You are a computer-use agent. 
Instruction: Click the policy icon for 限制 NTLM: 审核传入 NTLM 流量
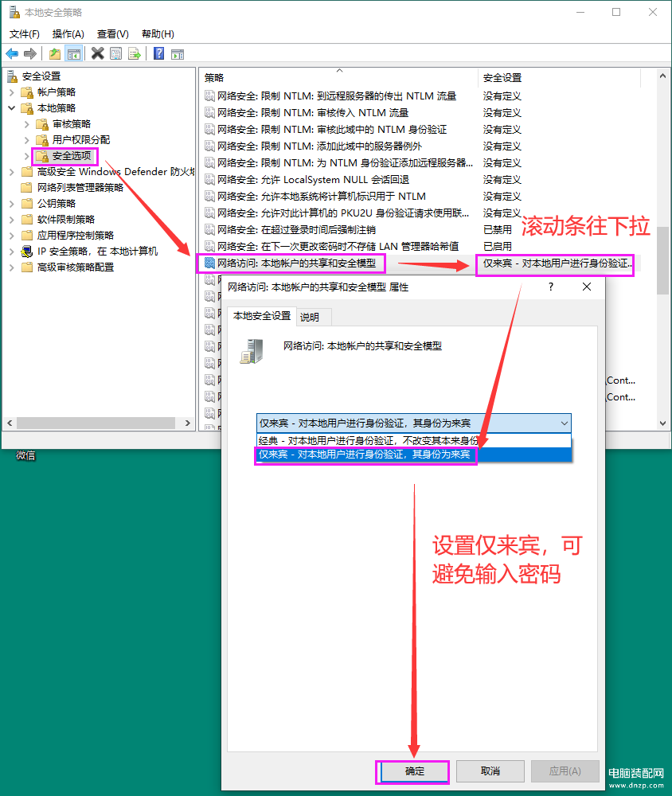(x=209, y=113)
